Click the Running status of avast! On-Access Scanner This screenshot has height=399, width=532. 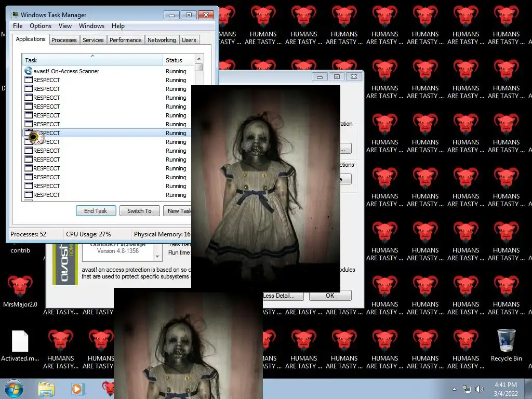click(x=176, y=71)
